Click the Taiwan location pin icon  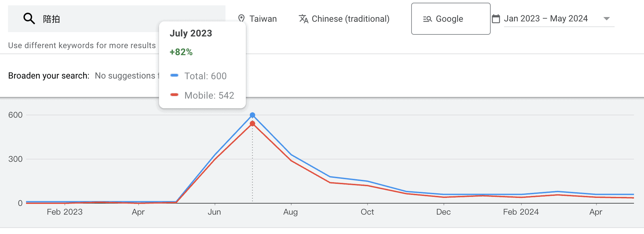point(241,19)
